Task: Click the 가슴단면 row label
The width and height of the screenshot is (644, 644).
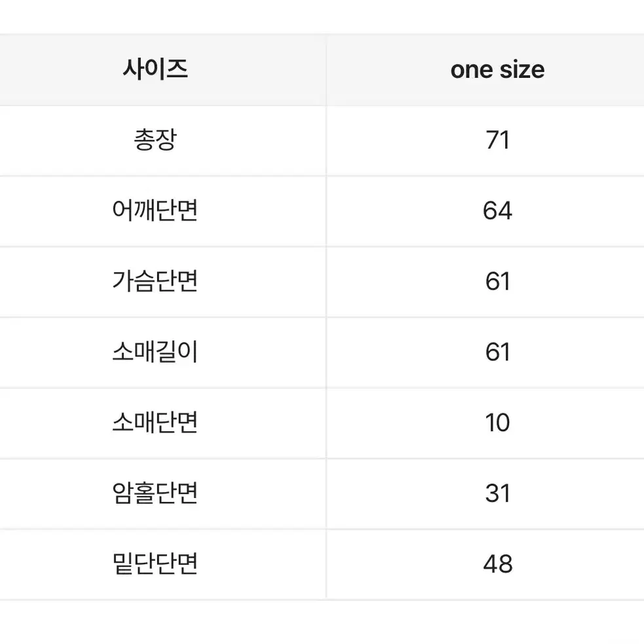Action: pyautogui.click(x=155, y=281)
